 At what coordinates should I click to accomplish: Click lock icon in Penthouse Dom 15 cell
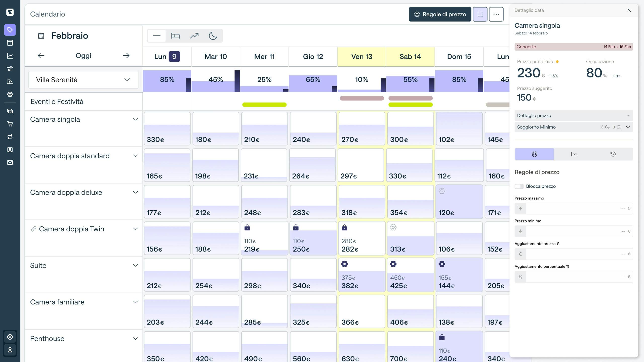point(442,337)
